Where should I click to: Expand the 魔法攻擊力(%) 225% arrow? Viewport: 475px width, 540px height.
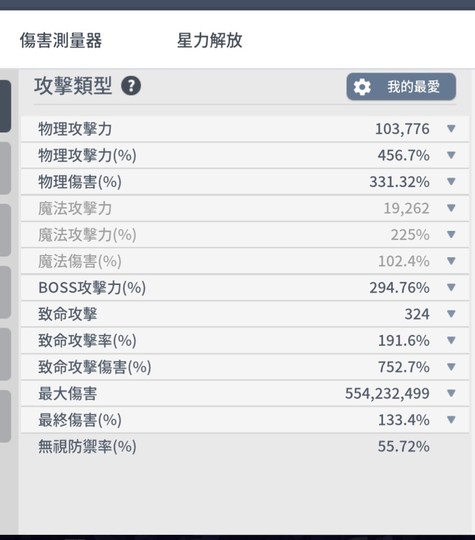[x=451, y=235]
